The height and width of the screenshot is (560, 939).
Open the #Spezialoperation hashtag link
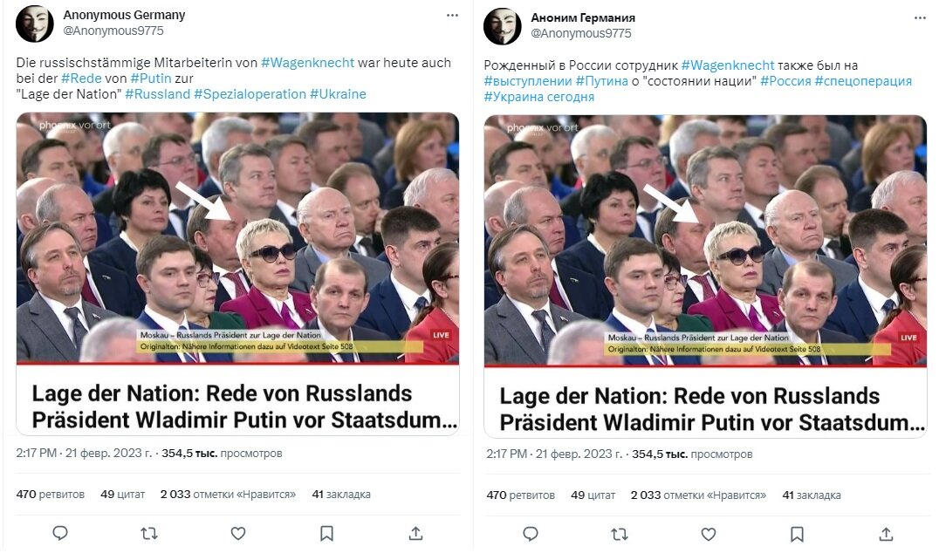(250, 94)
